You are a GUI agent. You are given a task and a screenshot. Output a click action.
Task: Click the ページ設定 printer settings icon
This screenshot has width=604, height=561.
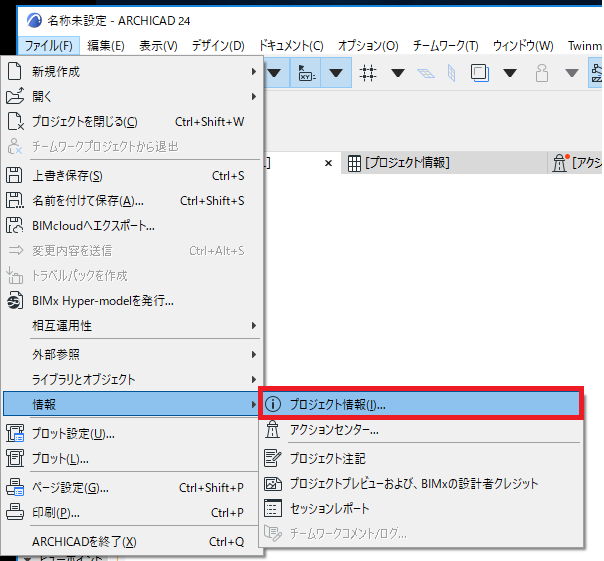pyautogui.click(x=15, y=487)
